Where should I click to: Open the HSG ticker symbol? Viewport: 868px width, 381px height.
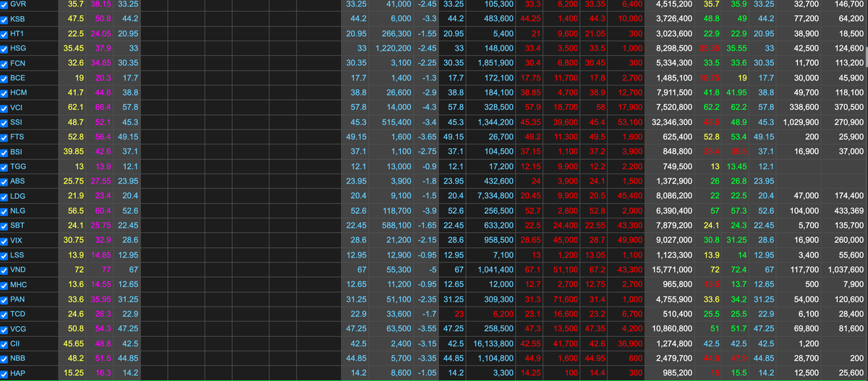coord(18,48)
